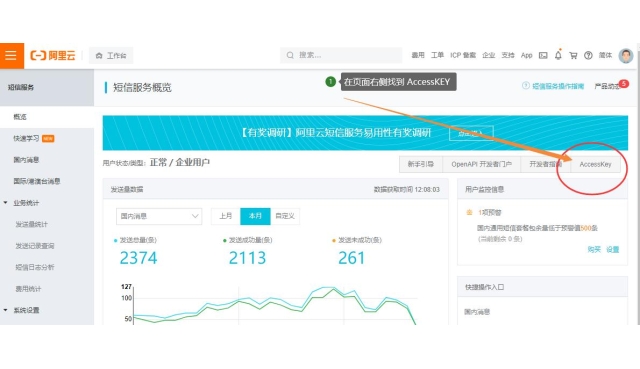Click the 新手引导 button

pos(420,164)
